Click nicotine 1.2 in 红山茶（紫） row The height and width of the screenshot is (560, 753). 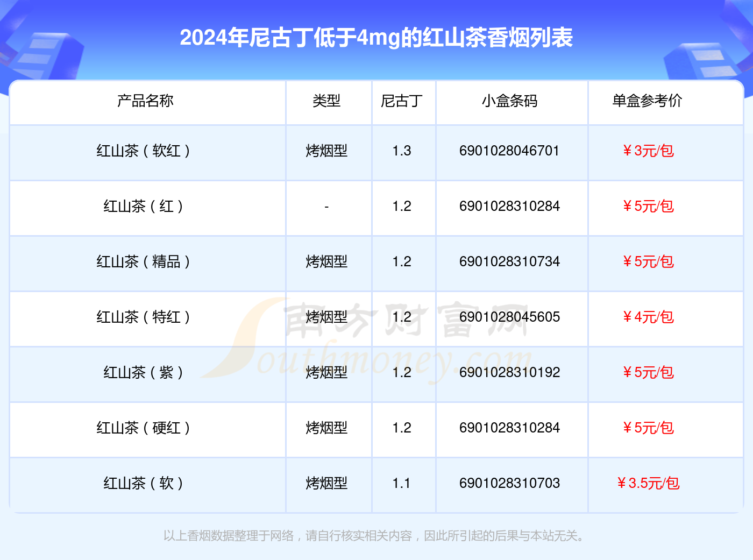click(x=402, y=372)
